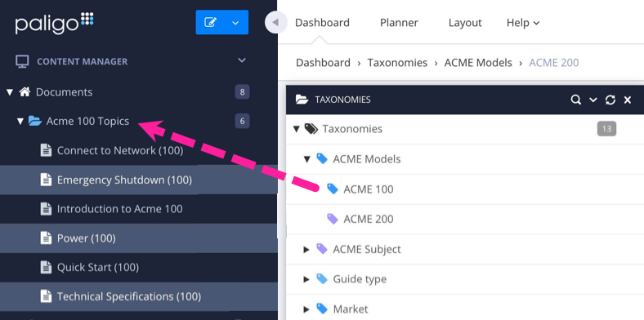Open the Technical Specifications (100) topic
Image resolution: width=644 pixels, height=320 pixels.
point(129,296)
